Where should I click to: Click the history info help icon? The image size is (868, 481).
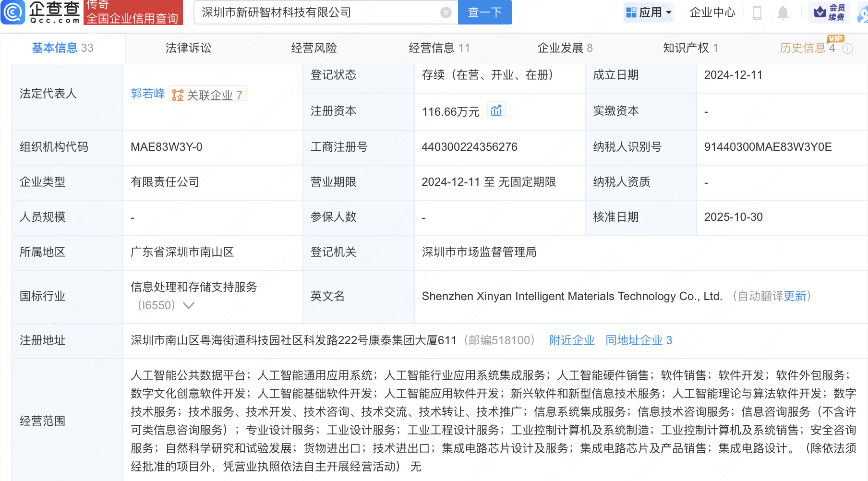point(848,48)
